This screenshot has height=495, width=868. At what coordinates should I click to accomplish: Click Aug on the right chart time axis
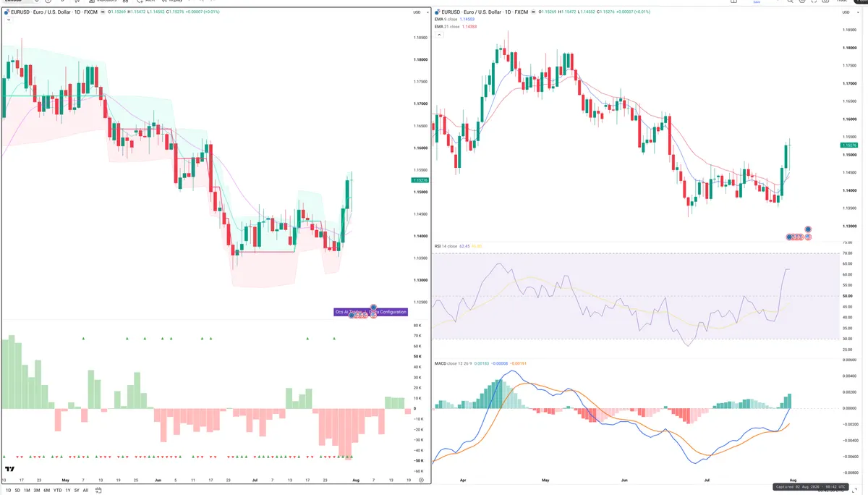(x=791, y=480)
